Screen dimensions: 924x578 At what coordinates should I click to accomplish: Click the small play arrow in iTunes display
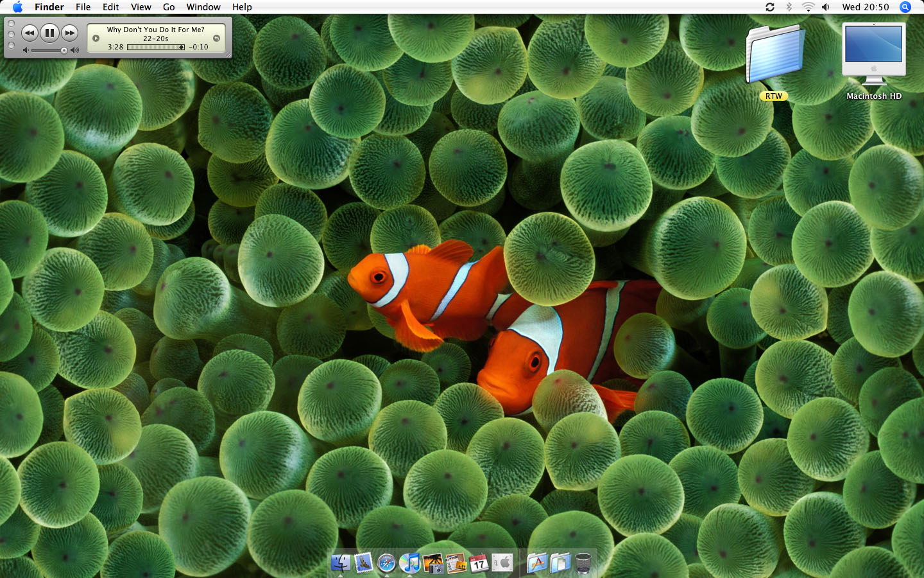click(96, 39)
